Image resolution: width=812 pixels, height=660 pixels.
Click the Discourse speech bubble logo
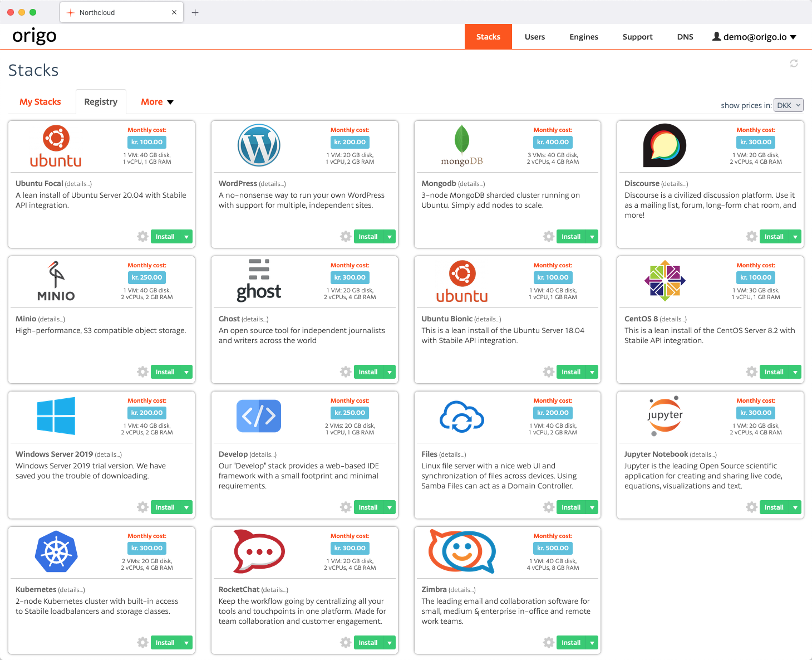tap(665, 145)
